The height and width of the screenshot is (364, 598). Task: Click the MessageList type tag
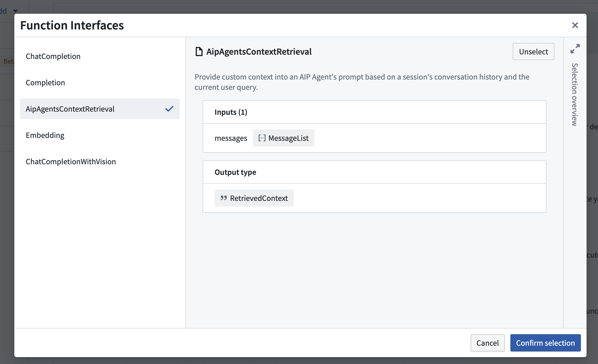[x=283, y=138]
